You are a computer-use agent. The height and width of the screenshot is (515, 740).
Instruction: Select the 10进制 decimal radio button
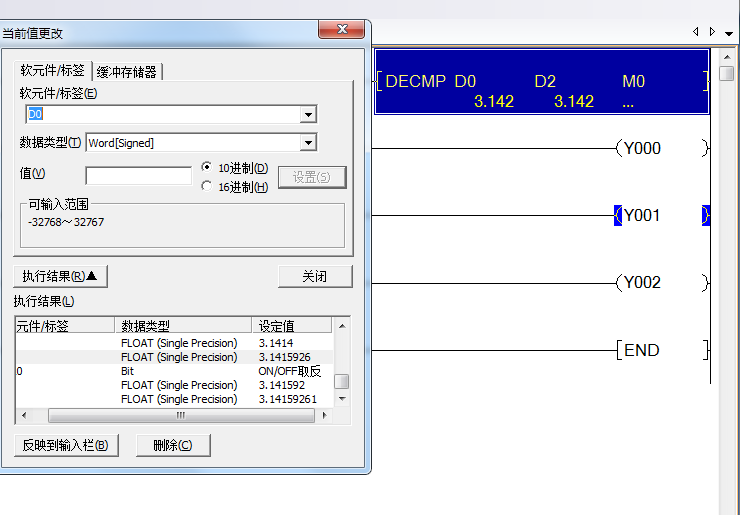coord(207,168)
